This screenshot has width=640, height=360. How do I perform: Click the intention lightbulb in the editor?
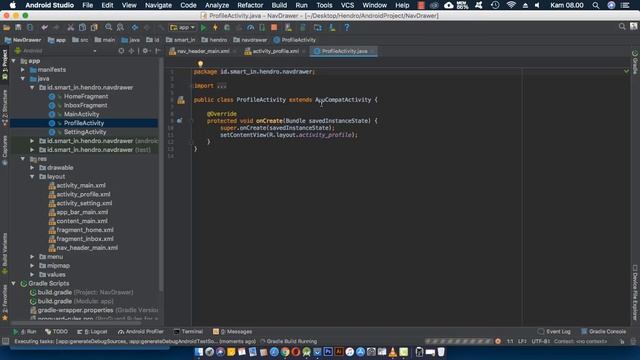[200, 64]
